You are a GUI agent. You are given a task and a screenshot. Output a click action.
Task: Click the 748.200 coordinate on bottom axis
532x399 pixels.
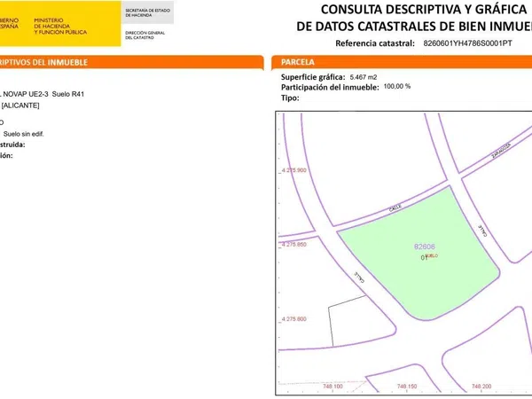coord(481,387)
